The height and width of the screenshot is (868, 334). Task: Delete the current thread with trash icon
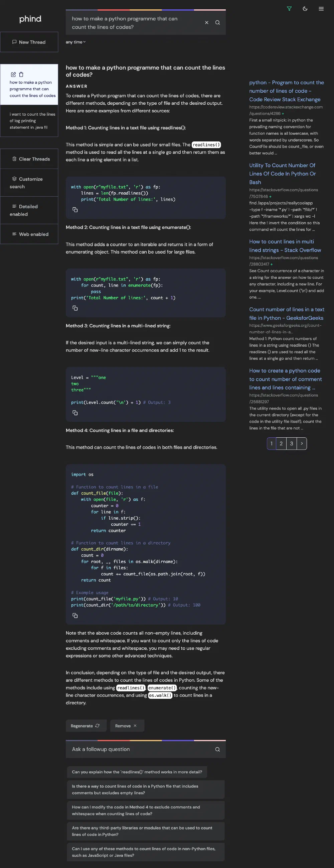[x=21, y=75]
